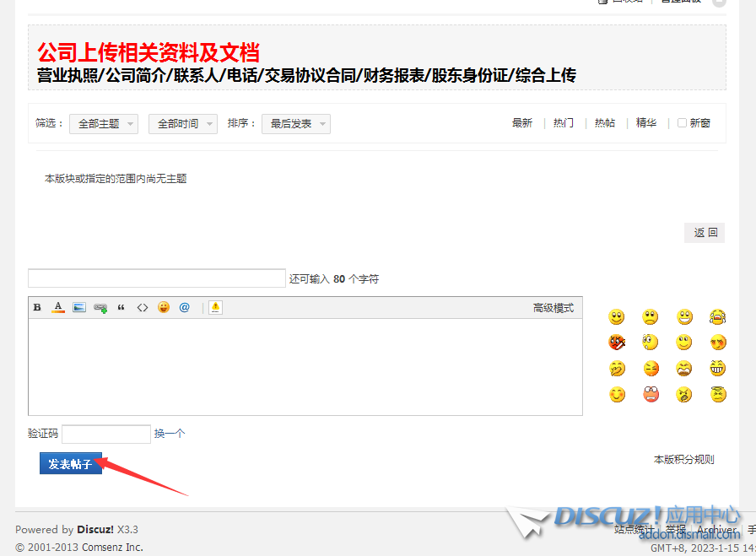Toggle the 新窗 checkbox
The image size is (756, 556).
click(683, 123)
